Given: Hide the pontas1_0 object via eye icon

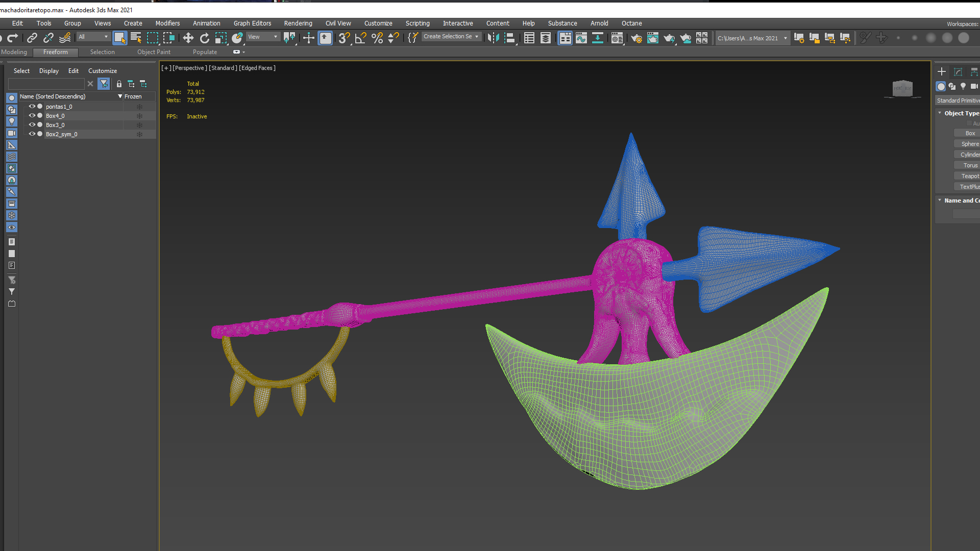Looking at the screenshot, I should [32, 107].
